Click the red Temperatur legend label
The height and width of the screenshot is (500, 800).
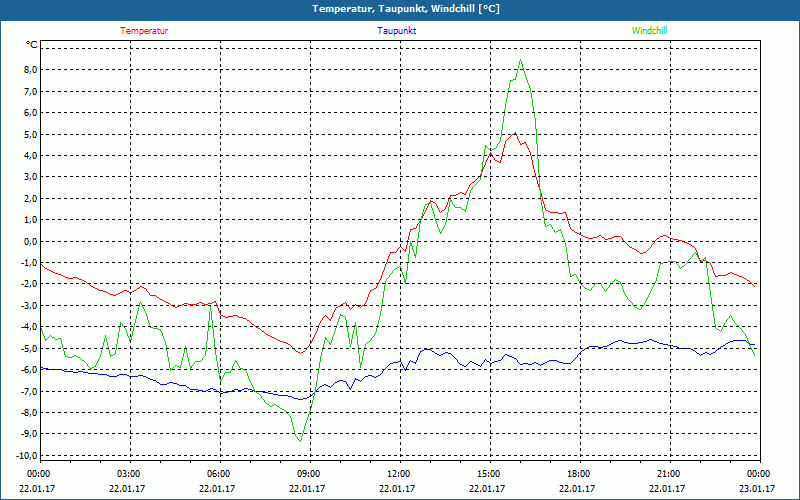(x=144, y=31)
